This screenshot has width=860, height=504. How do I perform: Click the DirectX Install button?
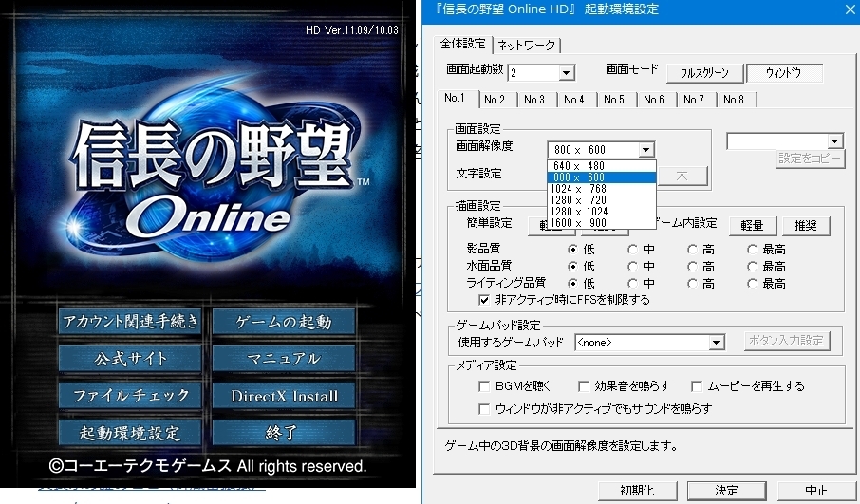pos(284,396)
